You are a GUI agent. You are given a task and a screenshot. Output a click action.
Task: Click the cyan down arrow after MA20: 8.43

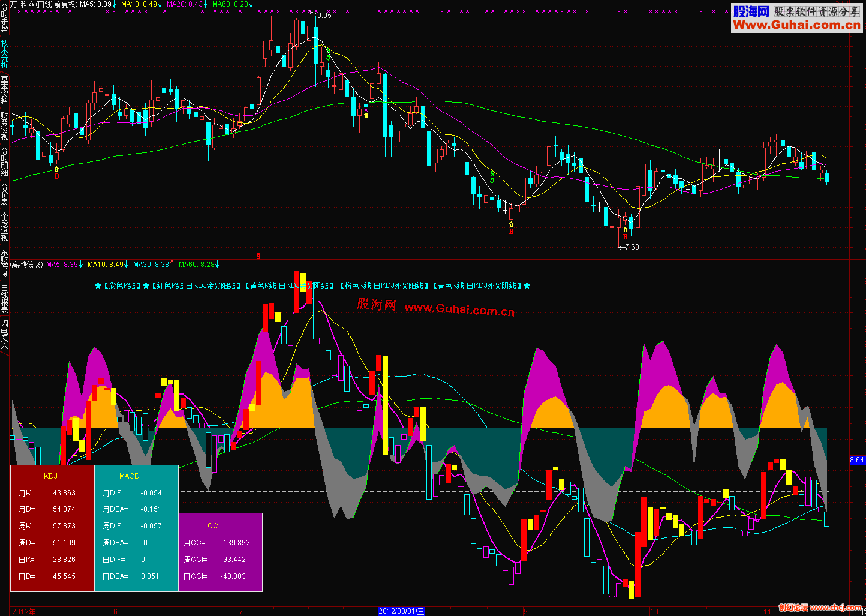206,4
